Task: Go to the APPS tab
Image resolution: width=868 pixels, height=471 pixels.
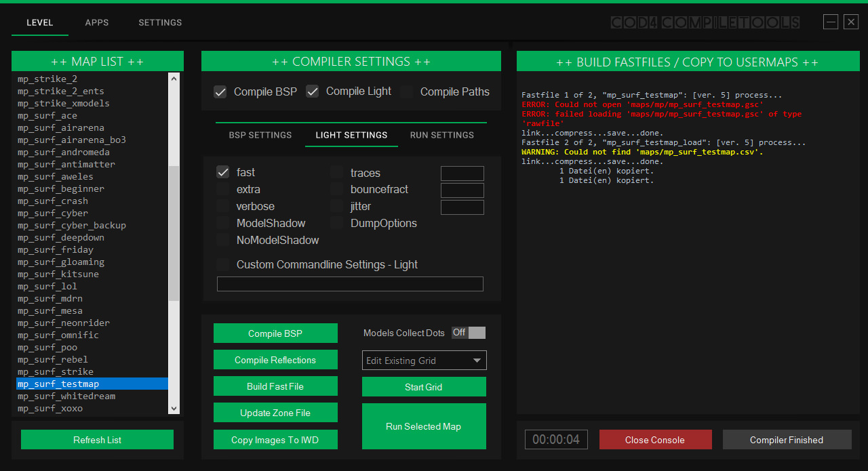Action: coord(97,22)
